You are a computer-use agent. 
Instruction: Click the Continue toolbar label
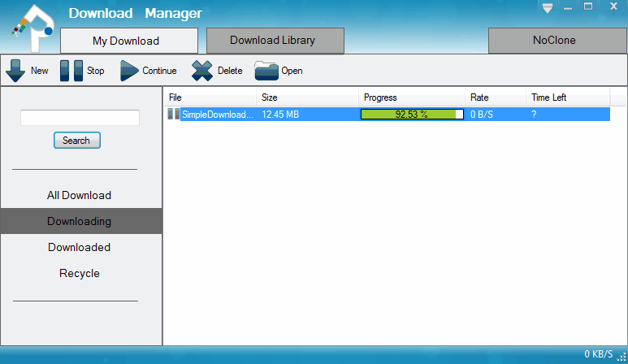(159, 71)
